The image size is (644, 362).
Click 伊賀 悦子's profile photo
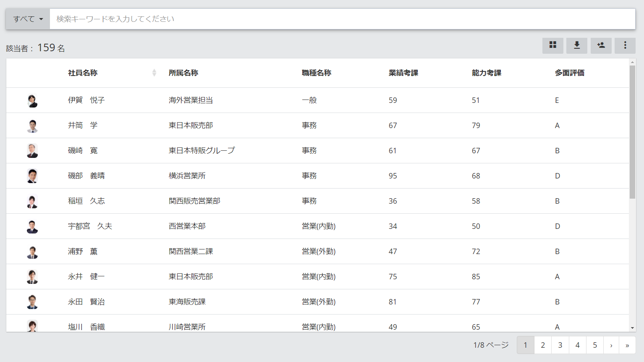tap(32, 100)
